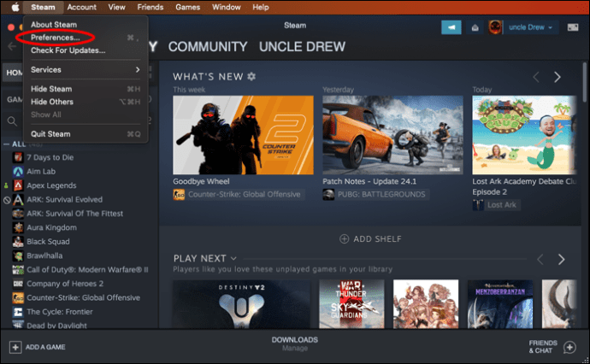Screen dimensions: 590x364
Task: Click the Add Shelf plus circle icon
Action: coord(344,238)
